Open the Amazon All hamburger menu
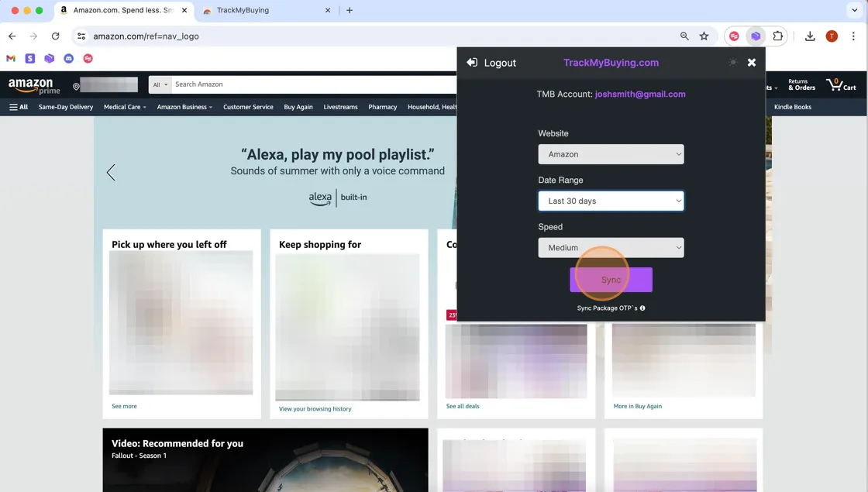 (19, 107)
